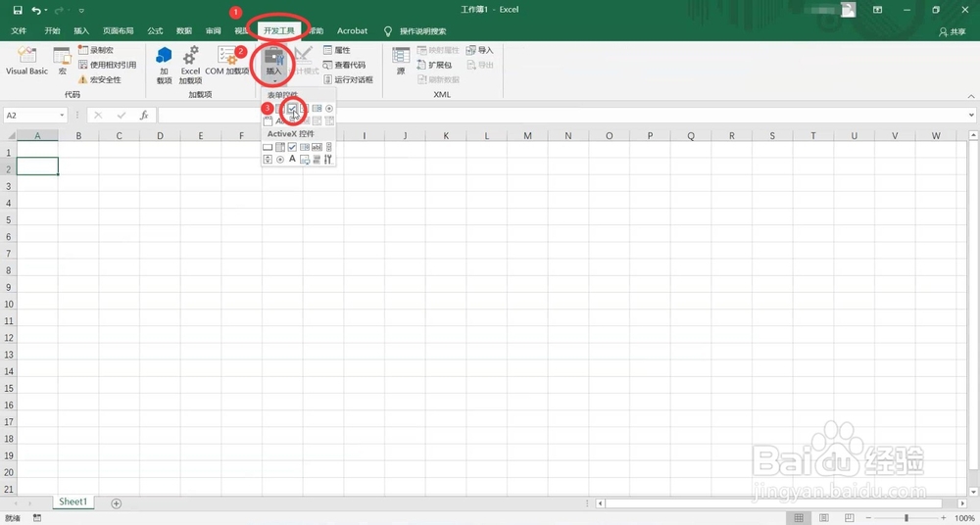This screenshot has width=980, height=525.
Task: Switch to Page Layout view
Action: (x=824, y=518)
